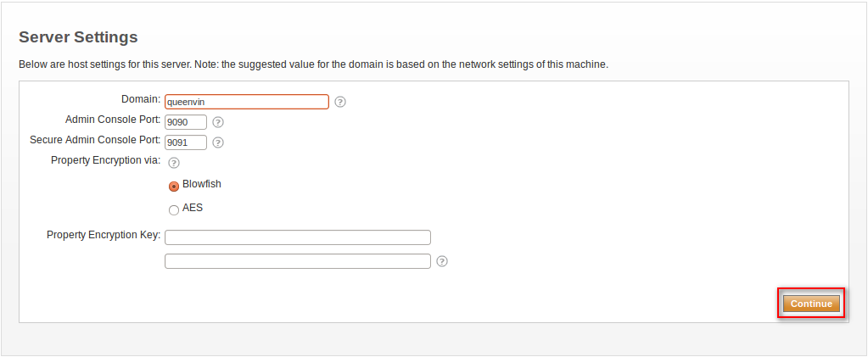Choose the AES encryption radio button

click(x=174, y=210)
